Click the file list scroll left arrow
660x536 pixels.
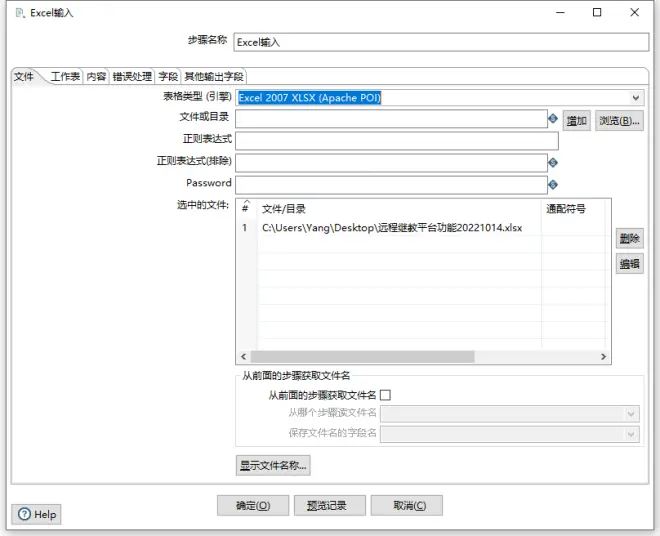pyautogui.click(x=243, y=357)
